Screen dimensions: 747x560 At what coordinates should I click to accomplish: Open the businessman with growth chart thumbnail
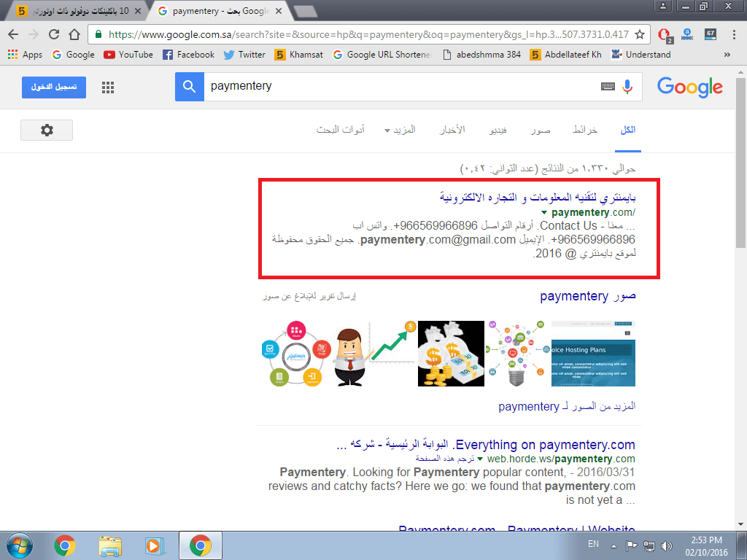(374, 354)
